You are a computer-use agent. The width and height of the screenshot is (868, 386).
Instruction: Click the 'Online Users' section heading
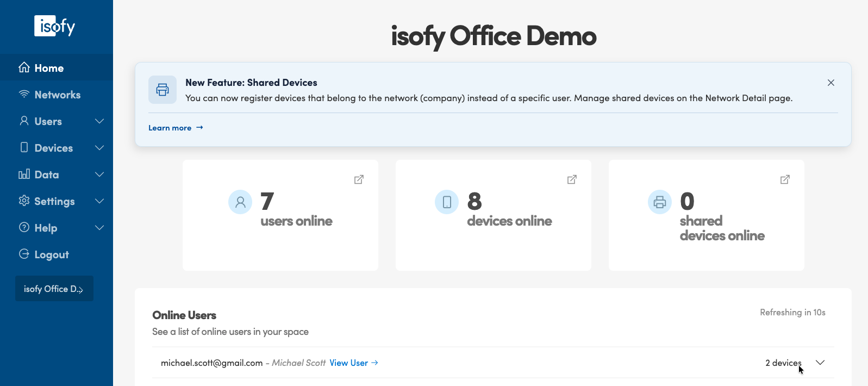point(184,315)
